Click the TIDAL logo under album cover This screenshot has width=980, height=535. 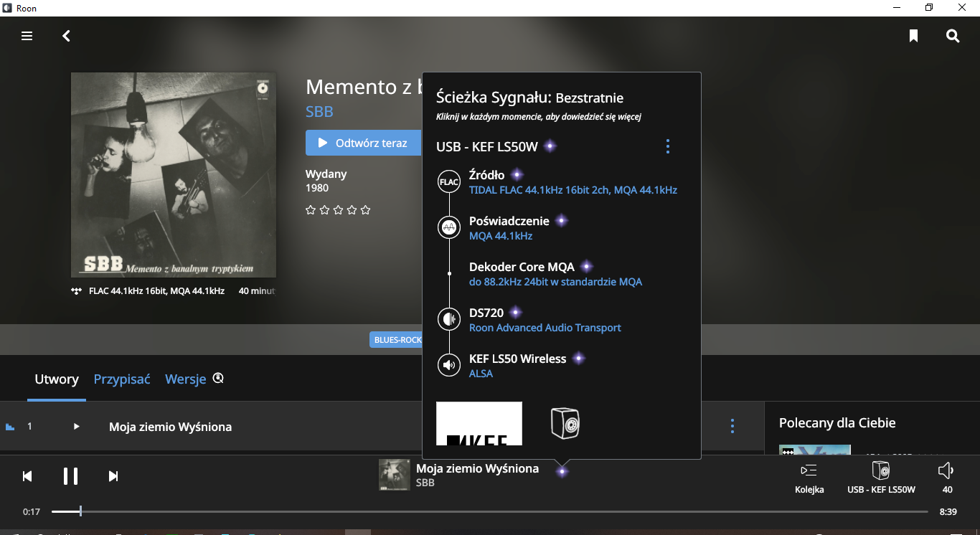77,291
